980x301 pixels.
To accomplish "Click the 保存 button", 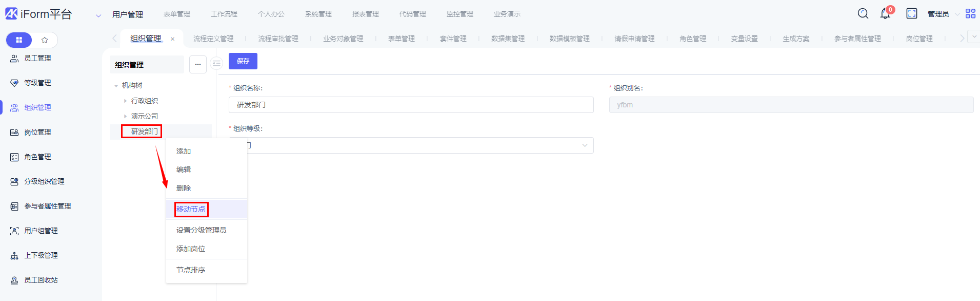I will click(243, 61).
